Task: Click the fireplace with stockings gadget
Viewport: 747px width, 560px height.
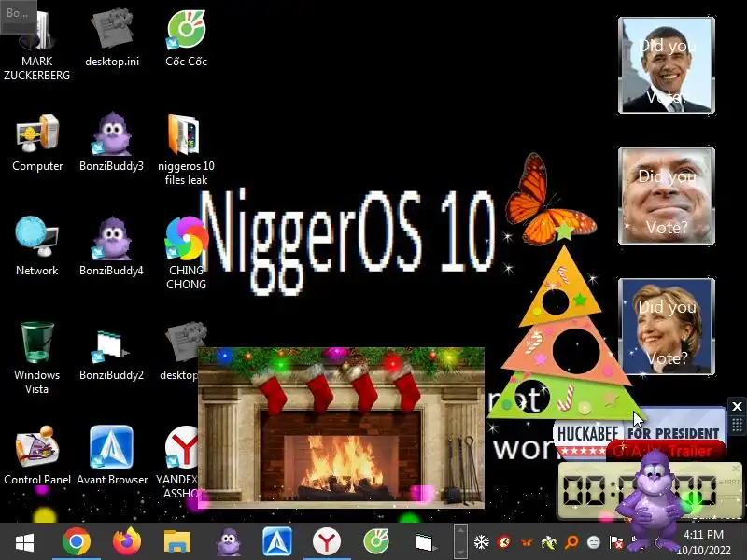Action: tap(341, 427)
